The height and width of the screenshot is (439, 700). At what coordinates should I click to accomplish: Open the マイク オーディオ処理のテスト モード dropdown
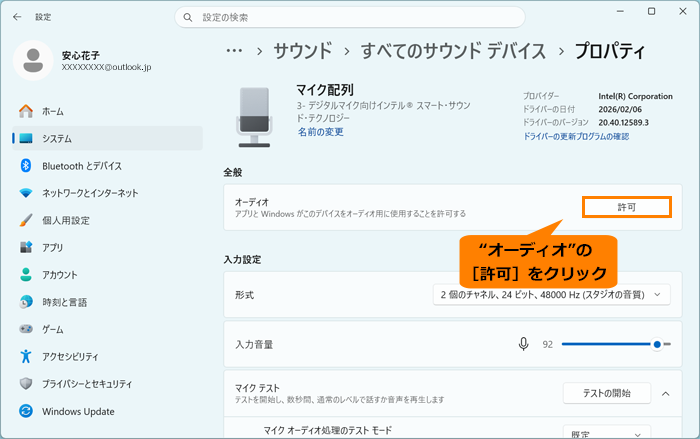click(x=607, y=432)
